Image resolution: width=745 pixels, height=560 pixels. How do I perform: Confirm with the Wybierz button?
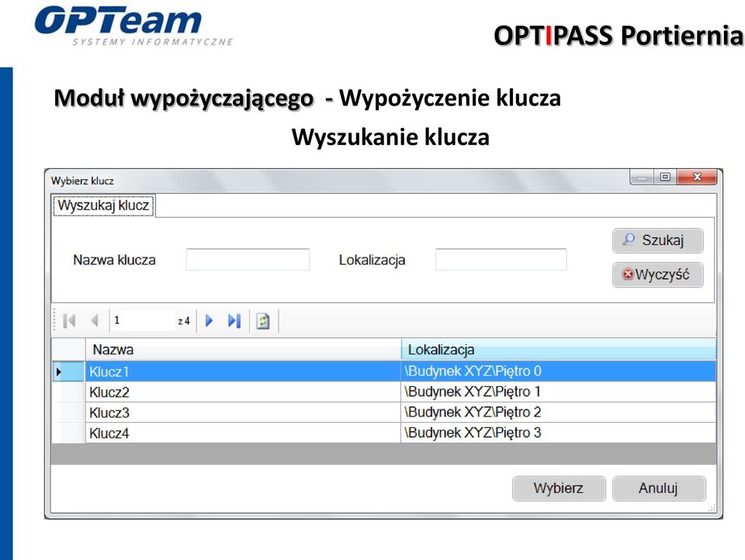pos(559,489)
